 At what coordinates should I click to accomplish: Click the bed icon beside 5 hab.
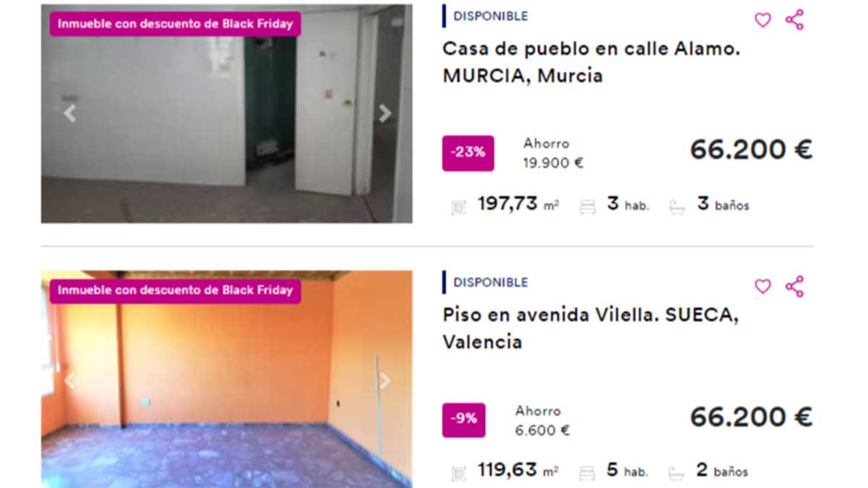[587, 474]
